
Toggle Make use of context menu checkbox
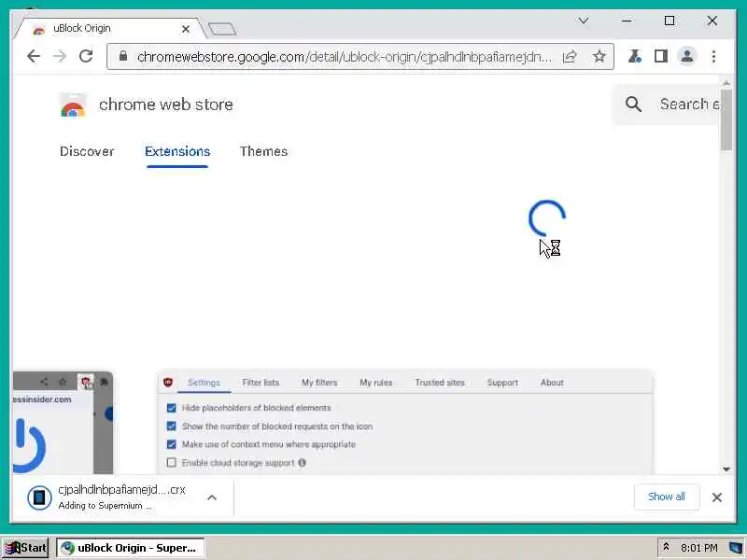click(171, 444)
